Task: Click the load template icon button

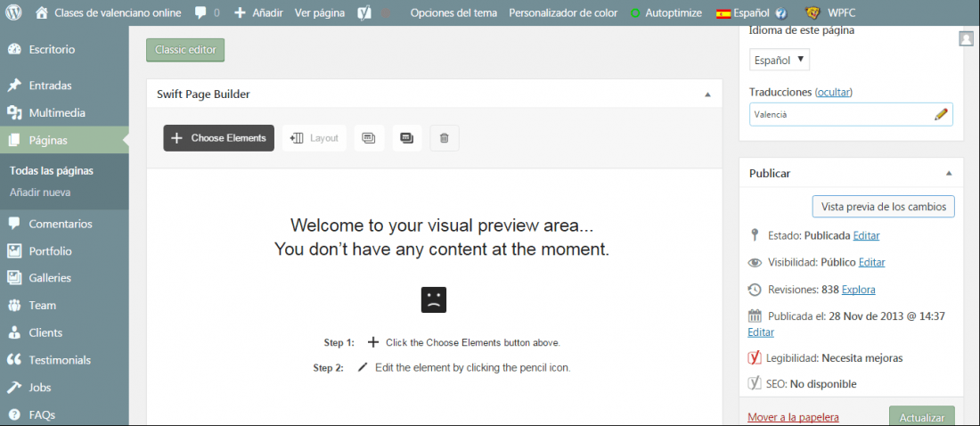Action: (x=407, y=138)
